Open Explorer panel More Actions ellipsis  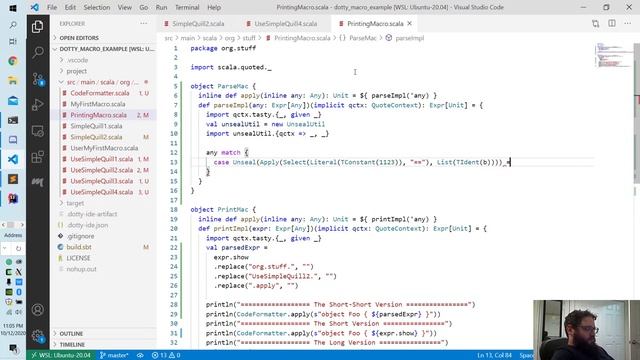(x=144, y=24)
